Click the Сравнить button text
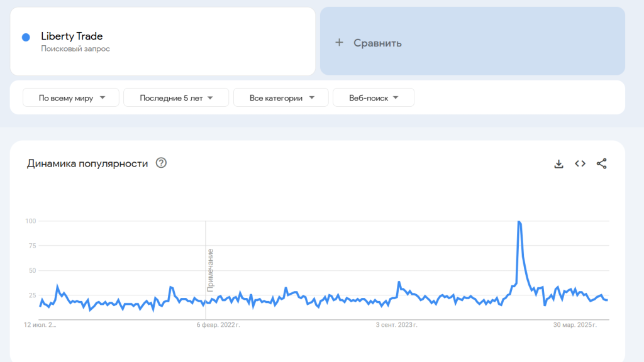Screen dimensions: 644x362 pos(377,43)
